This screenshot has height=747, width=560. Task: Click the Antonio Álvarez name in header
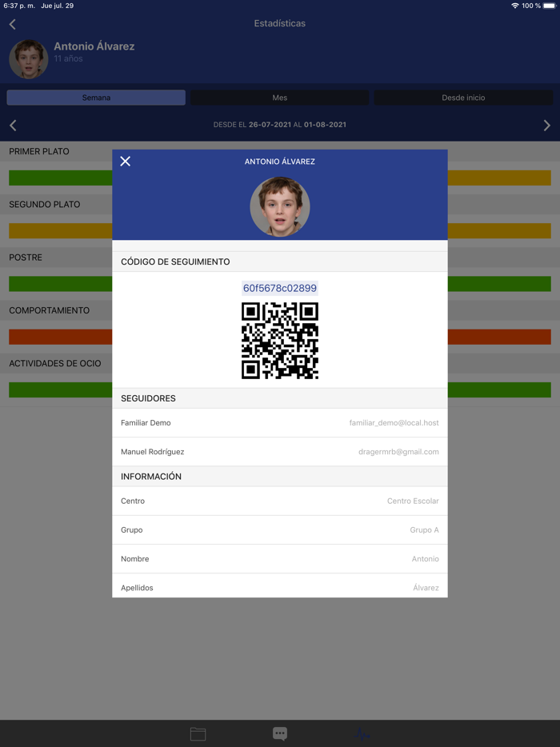[94, 46]
